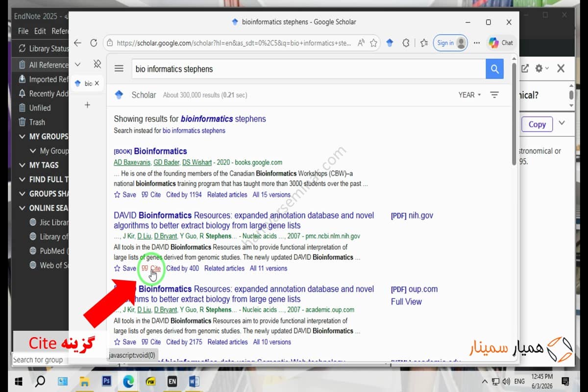Open the Scholar hamburger menu
The height and width of the screenshot is (392, 588).
[119, 69]
